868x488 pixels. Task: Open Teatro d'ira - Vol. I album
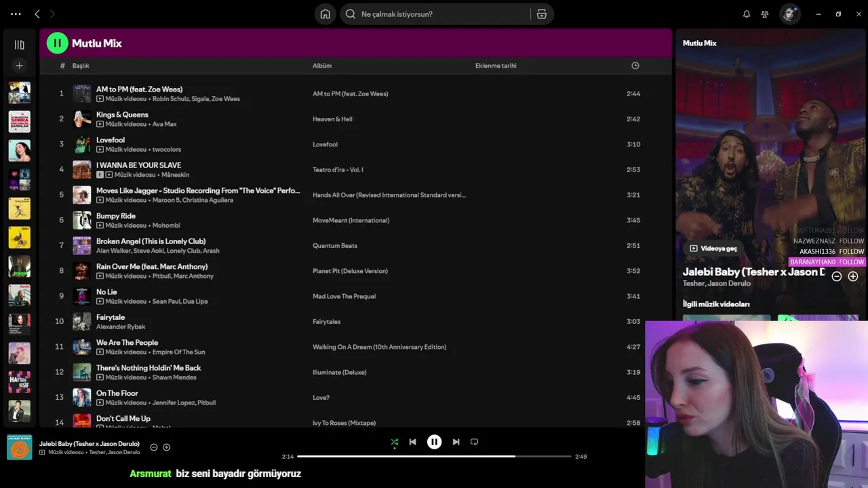[338, 169]
